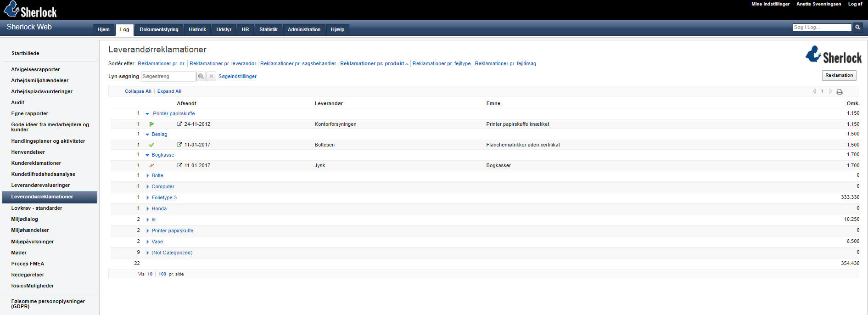Open Risici/Muligheder in the sidebar

[x=33, y=286]
